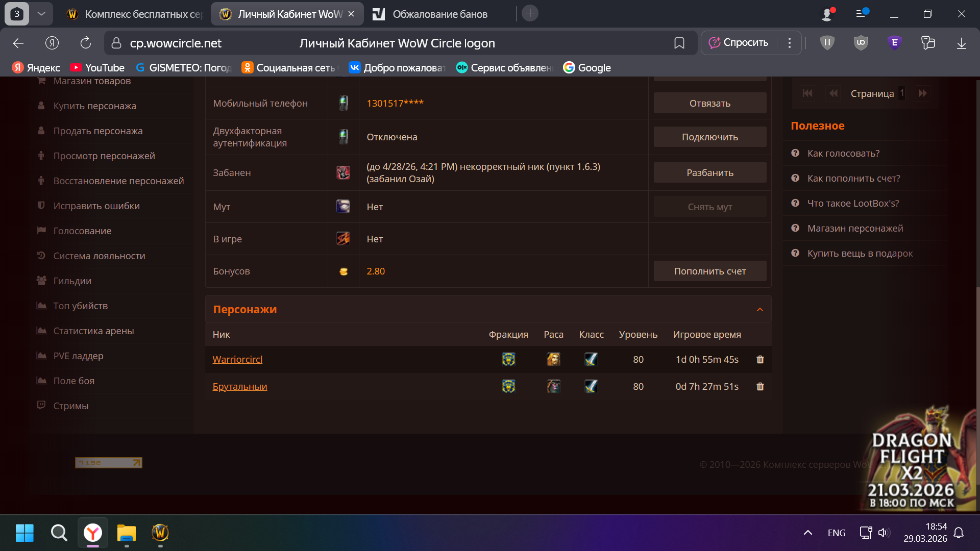980x551 pixels.
Task: Delete the Warriorcircl character via trash icon
Action: click(x=760, y=360)
